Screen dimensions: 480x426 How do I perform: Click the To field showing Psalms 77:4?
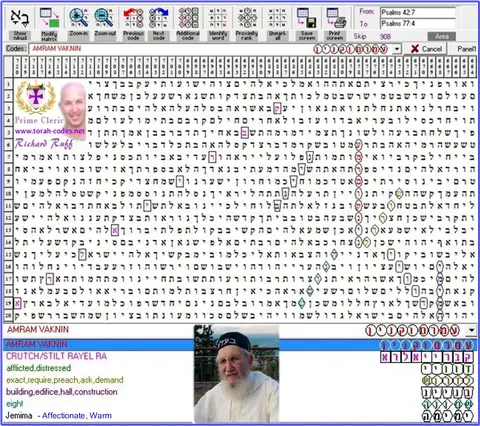pyautogui.click(x=418, y=24)
